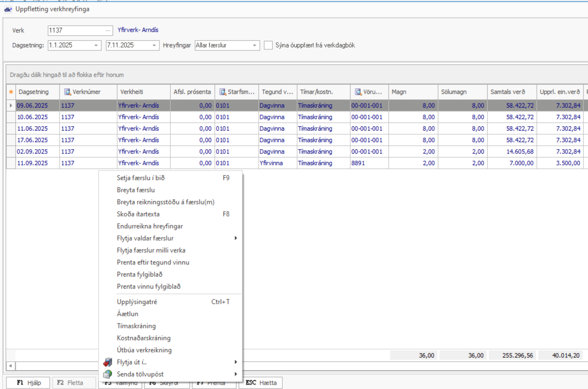Enable Sýna óuppfært frá verkdagbók checkbox

268,45
